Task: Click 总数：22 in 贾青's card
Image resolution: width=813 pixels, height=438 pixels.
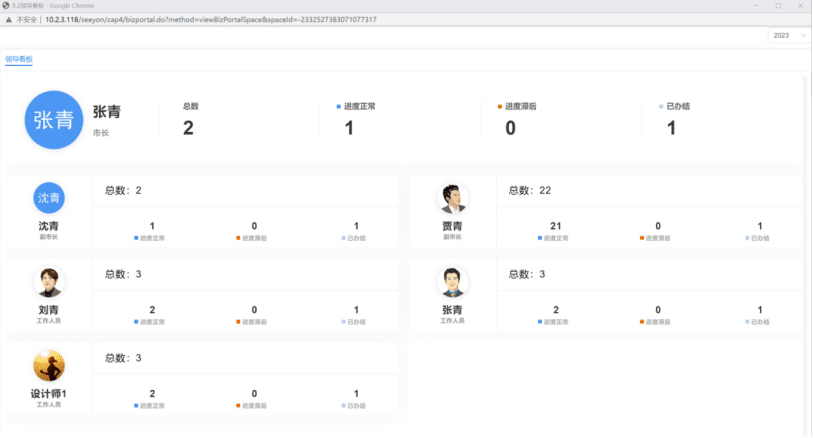Action: tap(530, 190)
